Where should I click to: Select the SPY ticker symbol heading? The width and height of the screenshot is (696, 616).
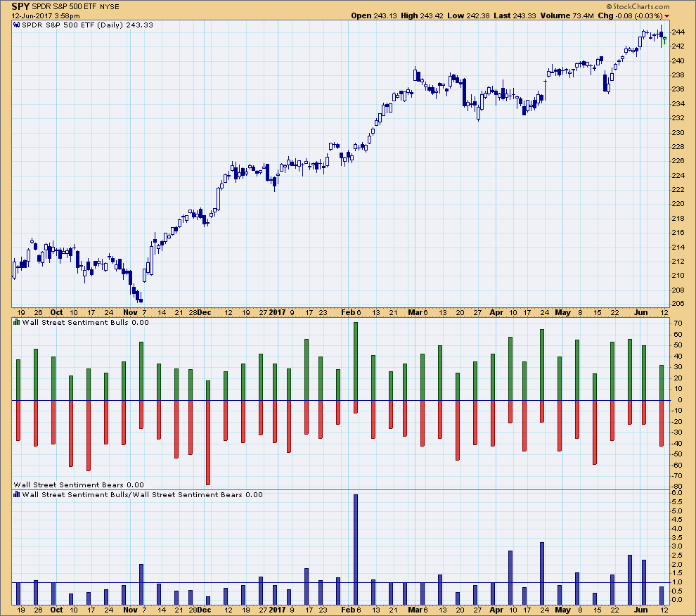(20, 6)
